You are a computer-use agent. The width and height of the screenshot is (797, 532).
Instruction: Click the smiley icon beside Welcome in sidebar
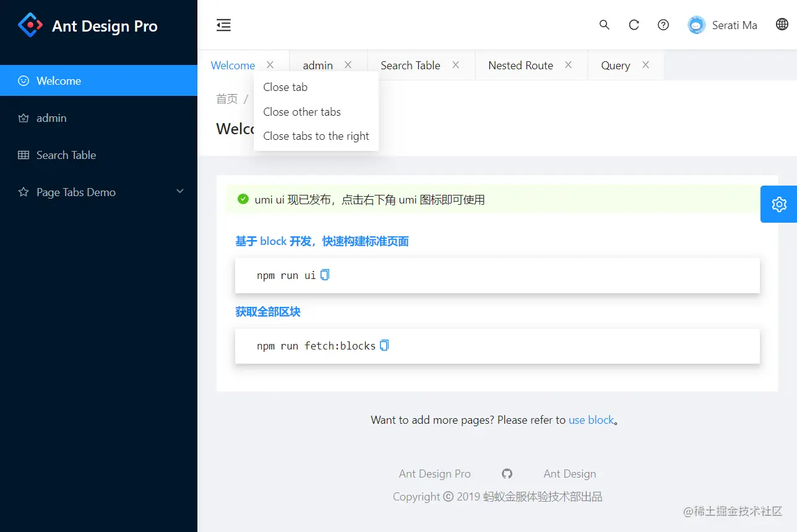[x=24, y=81]
